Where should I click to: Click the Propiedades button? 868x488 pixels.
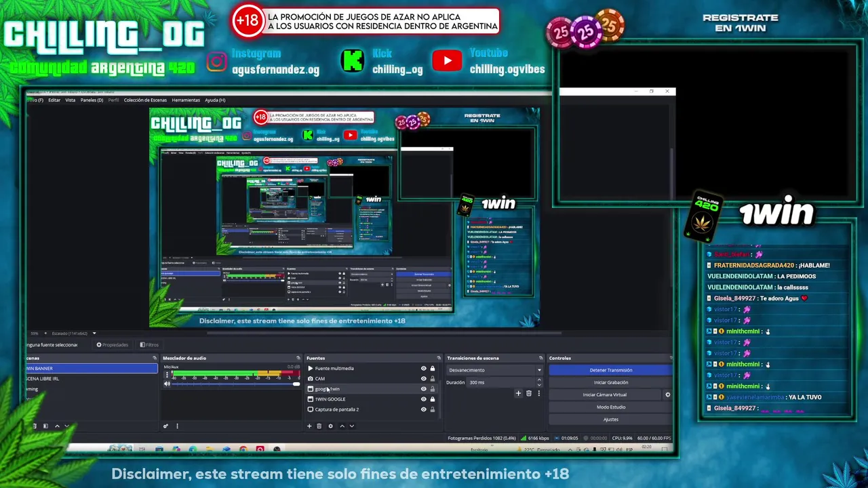(x=113, y=344)
